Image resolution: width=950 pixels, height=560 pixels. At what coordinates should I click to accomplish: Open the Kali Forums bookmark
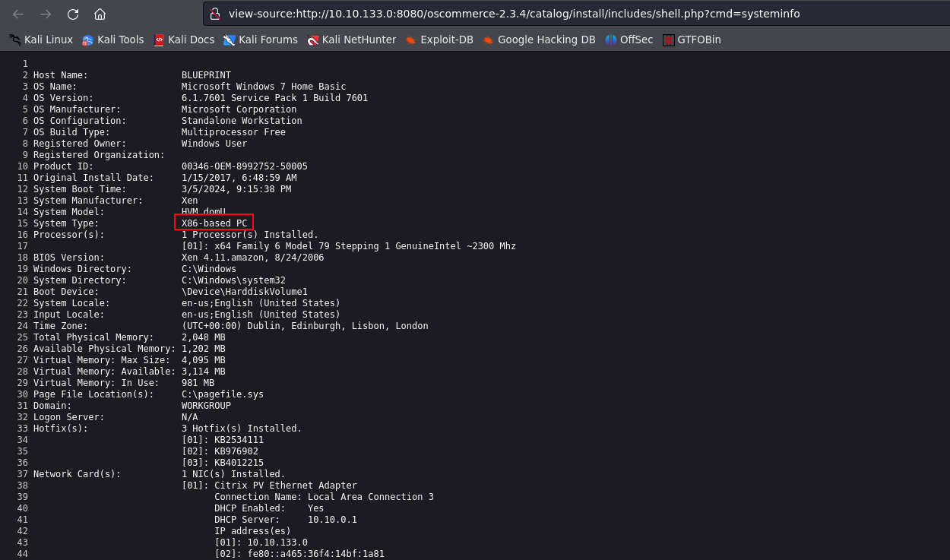[261, 40]
